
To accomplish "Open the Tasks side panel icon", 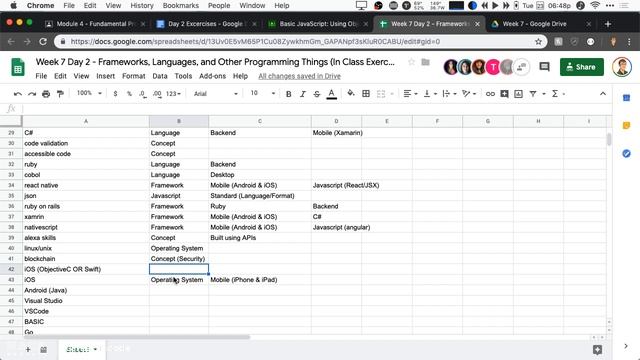I will pos(626,153).
